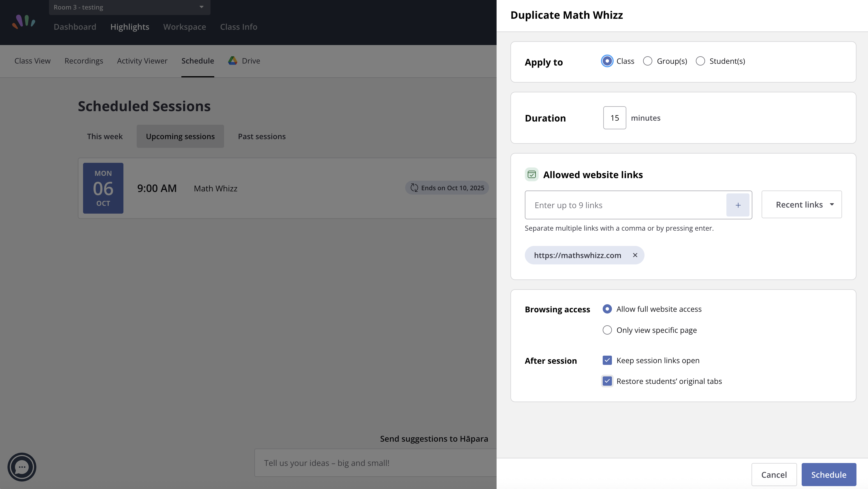Click the Allowed website links calendar icon
This screenshot has height=489, width=868.
tap(532, 175)
